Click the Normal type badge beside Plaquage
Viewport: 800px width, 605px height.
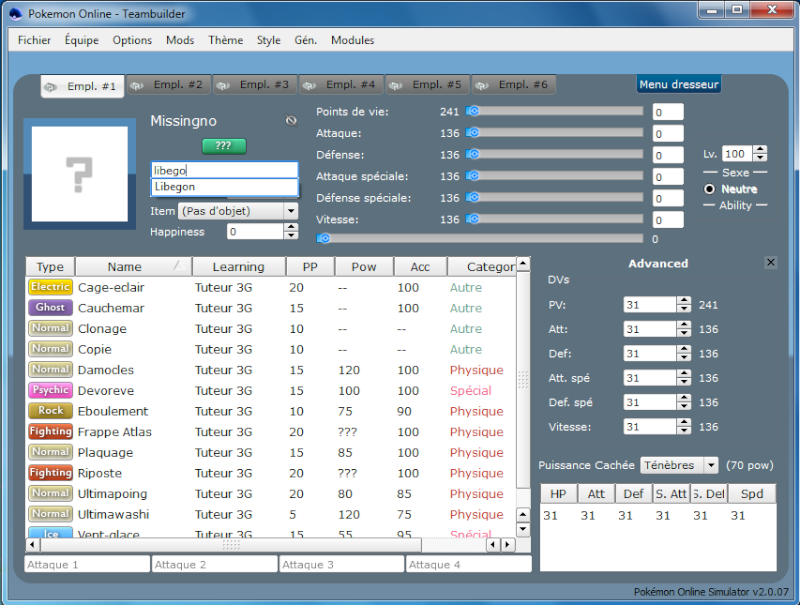[x=50, y=452]
